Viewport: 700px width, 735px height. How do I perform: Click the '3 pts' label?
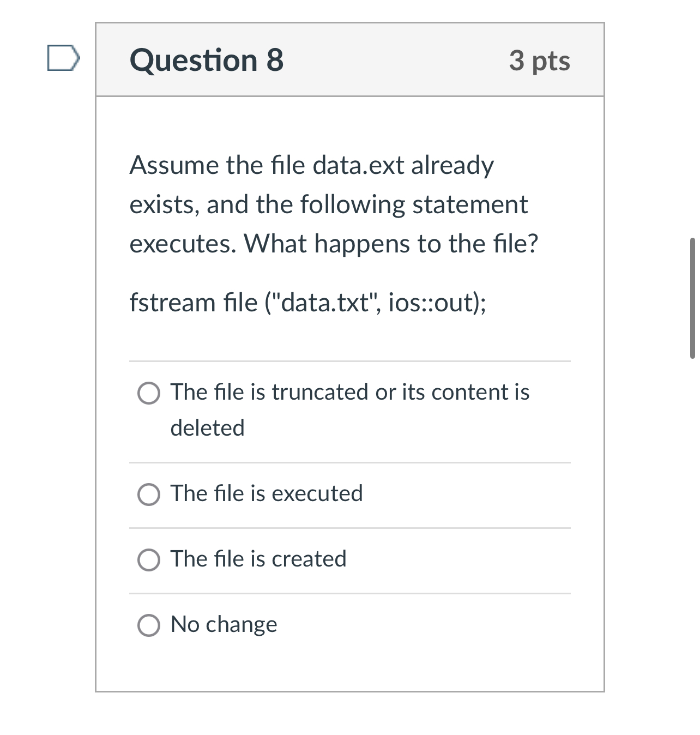[539, 61]
